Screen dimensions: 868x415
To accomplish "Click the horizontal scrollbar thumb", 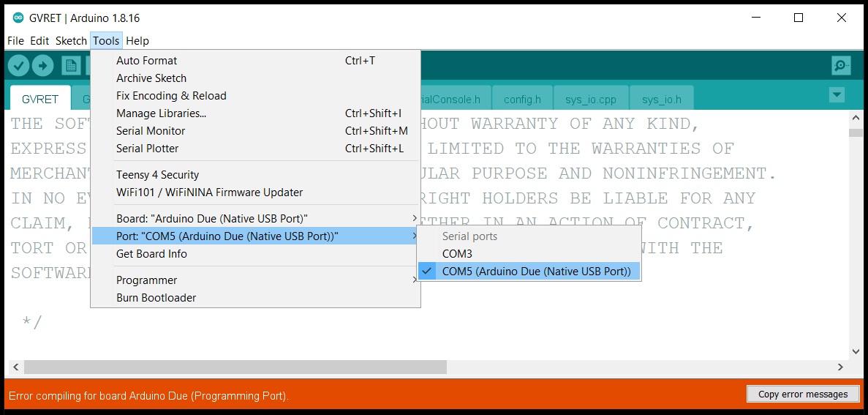I will click(x=235, y=367).
